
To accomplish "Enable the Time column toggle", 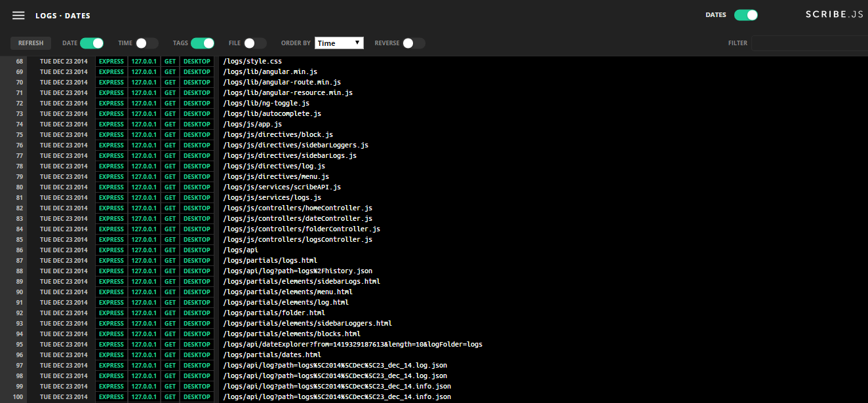I will (x=147, y=43).
